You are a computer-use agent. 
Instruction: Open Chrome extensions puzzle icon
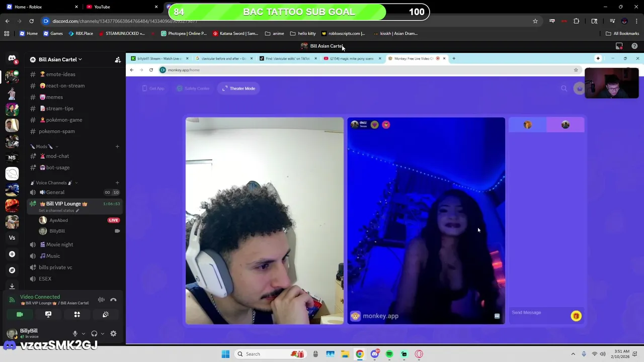click(577, 21)
